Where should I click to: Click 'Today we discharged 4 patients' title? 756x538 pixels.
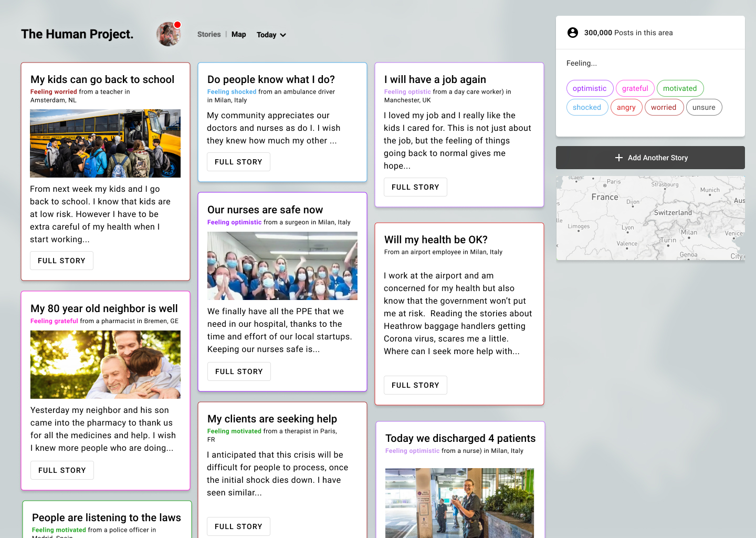[460, 438]
